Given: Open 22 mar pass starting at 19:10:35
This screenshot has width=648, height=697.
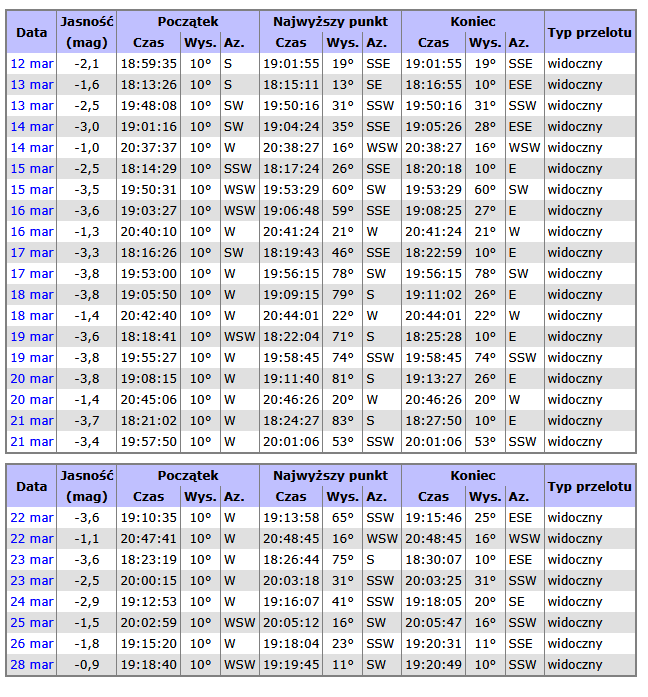Looking at the screenshot, I should pos(32,517).
